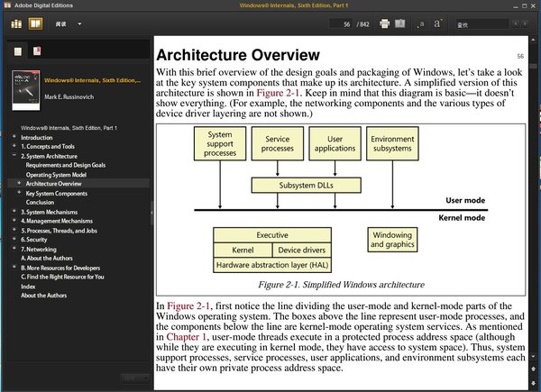Toggle the page layout icon beside printer

(401, 23)
